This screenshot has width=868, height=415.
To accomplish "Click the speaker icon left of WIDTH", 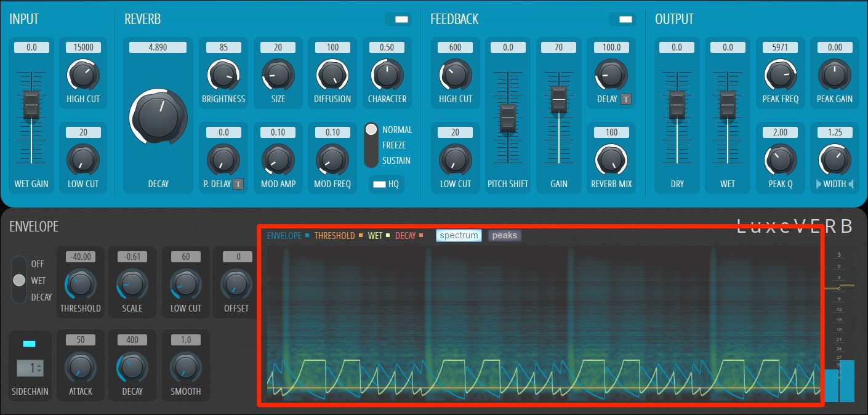I will 819,183.
